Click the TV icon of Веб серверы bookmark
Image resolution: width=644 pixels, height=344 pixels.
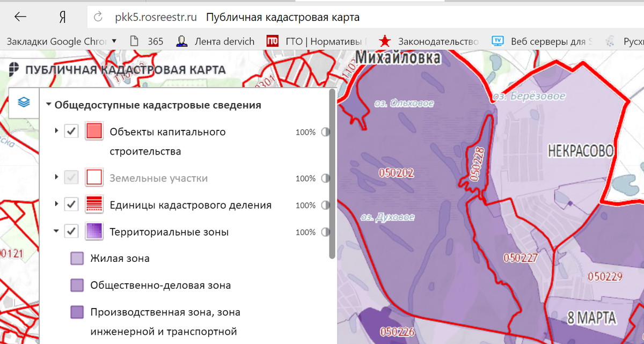click(x=497, y=41)
